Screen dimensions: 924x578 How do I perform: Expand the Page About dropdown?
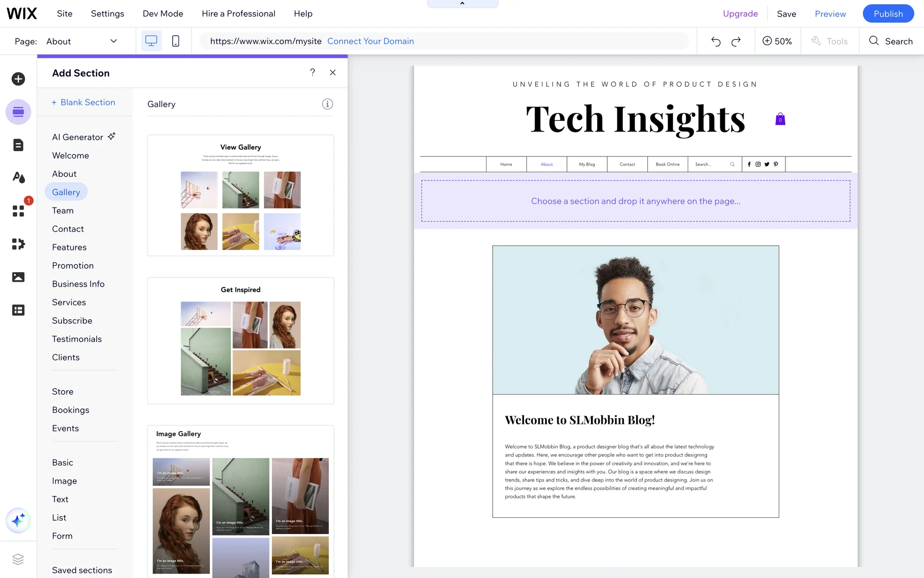click(x=114, y=41)
